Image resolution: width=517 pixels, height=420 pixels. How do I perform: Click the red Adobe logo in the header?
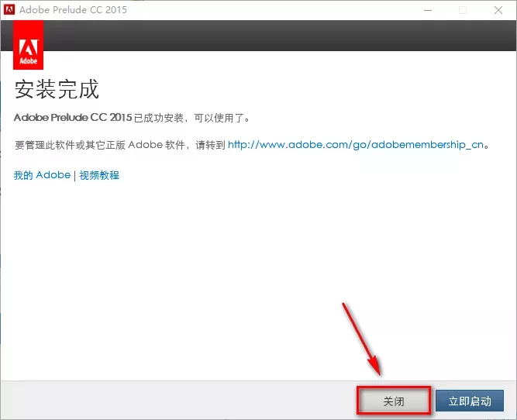[29, 45]
